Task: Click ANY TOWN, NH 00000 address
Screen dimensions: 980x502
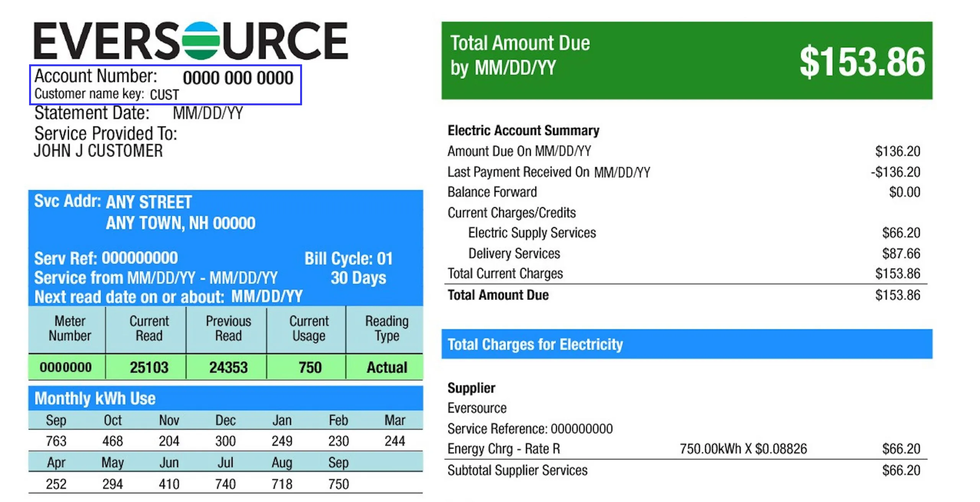Action: pyautogui.click(x=181, y=223)
